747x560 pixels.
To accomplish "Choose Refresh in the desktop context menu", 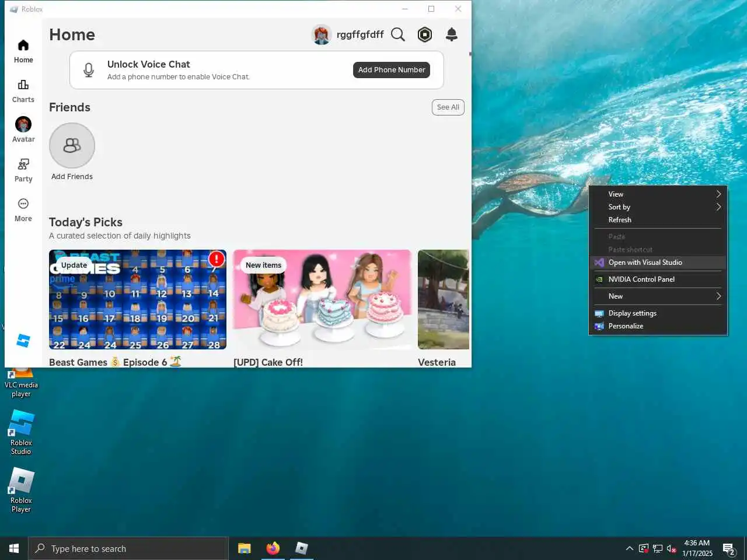I will (658, 220).
